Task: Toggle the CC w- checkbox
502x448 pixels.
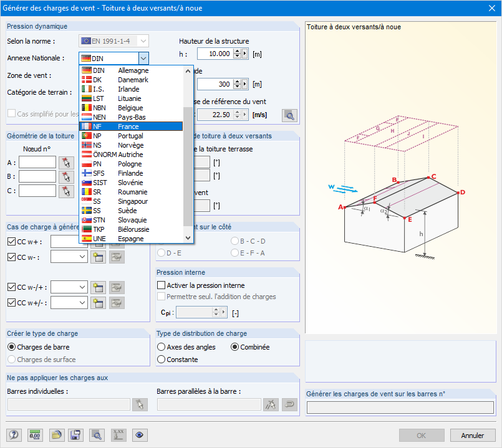Action: (x=11, y=257)
